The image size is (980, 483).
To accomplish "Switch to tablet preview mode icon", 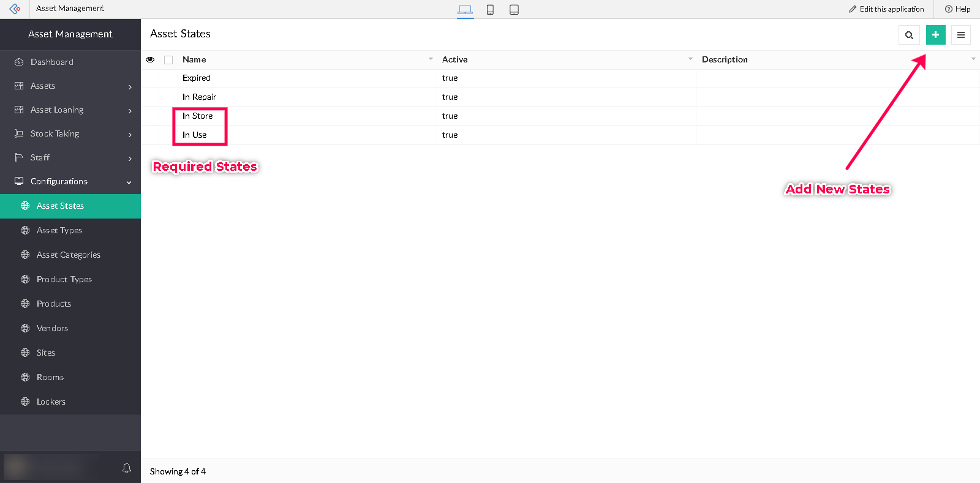I will pos(514,9).
